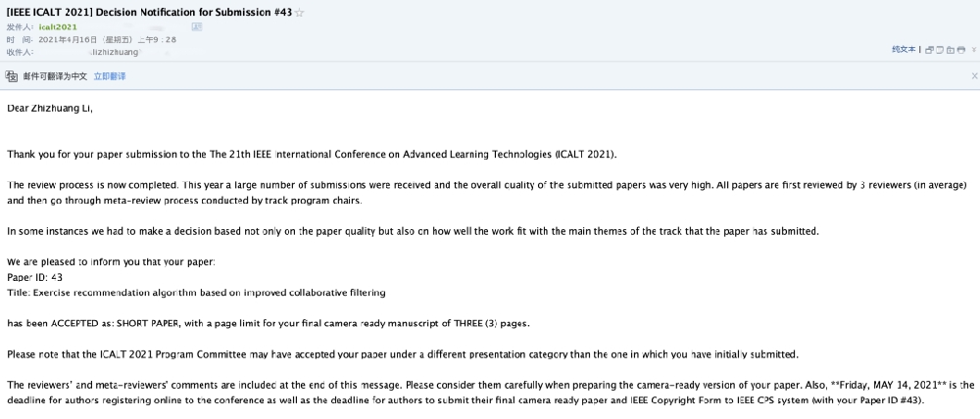Click the 立即翻译 translate link
Image resolution: width=980 pixels, height=419 pixels.
point(110,76)
